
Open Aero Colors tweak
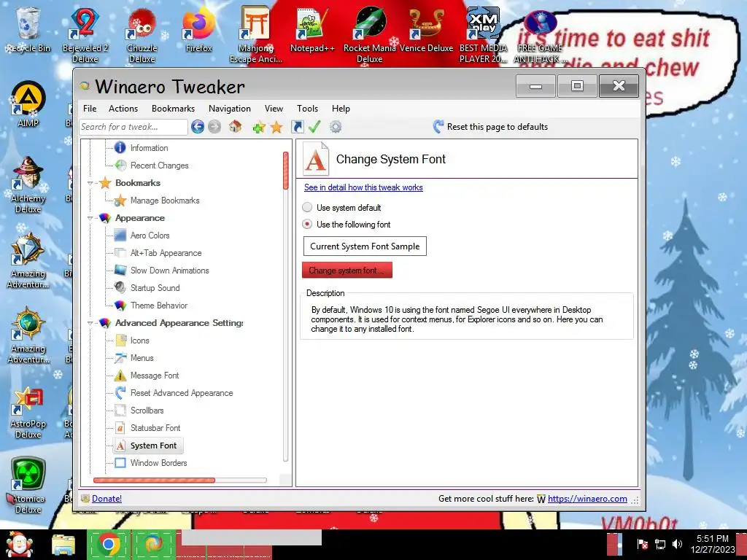150,236
